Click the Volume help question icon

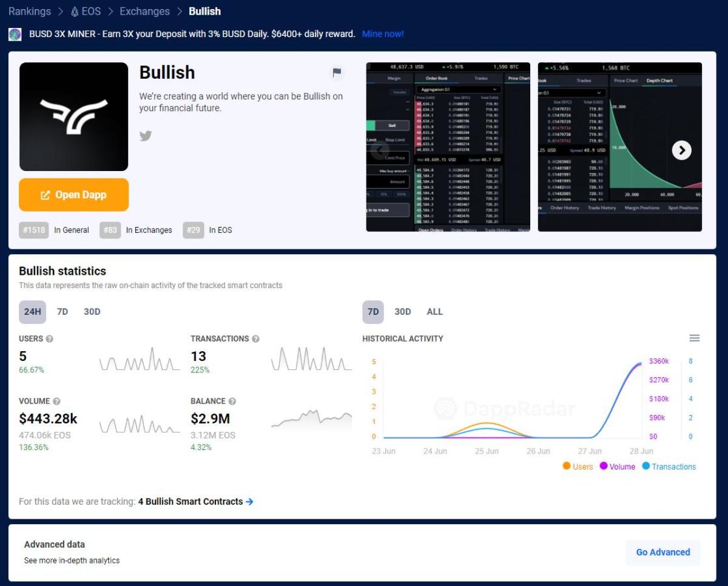(x=56, y=402)
